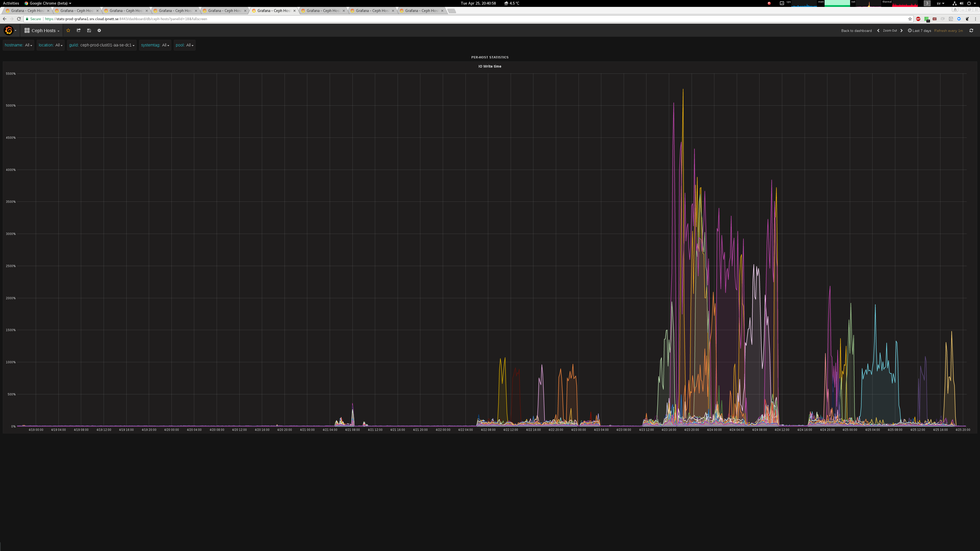The image size is (980, 551).
Task: Open dashboard settings gear icon
Action: pyautogui.click(x=99, y=30)
